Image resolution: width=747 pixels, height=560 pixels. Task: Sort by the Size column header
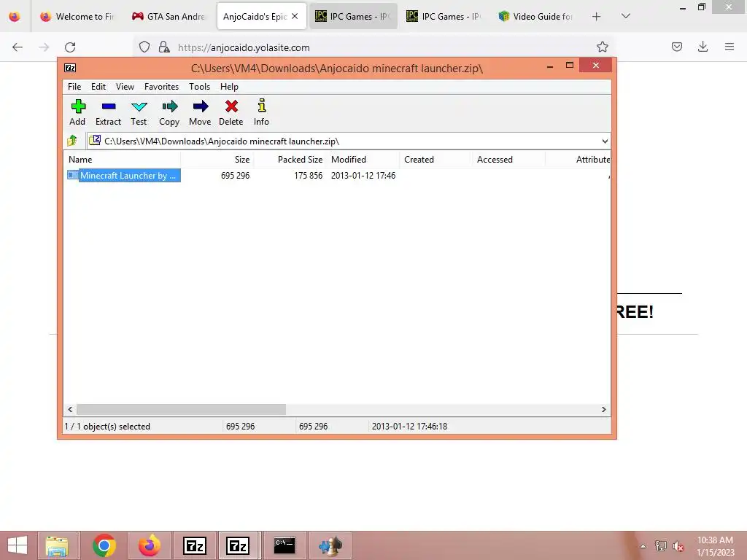click(x=217, y=160)
